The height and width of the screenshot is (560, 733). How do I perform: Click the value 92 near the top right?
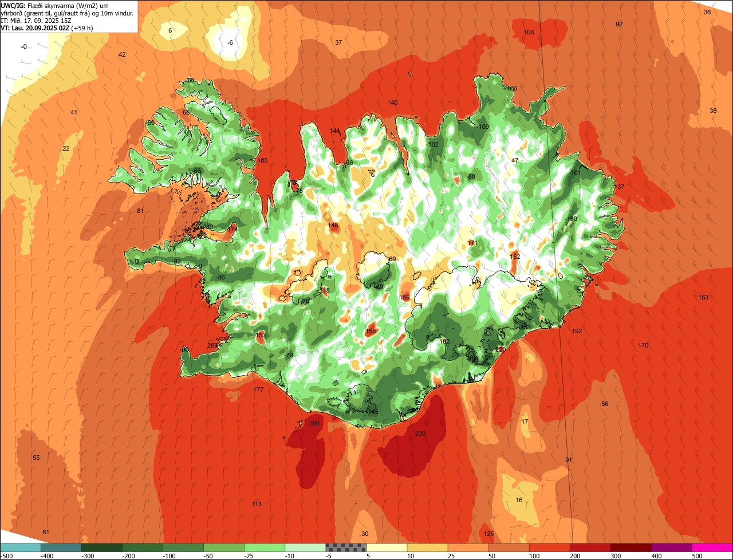click(619, 24)
